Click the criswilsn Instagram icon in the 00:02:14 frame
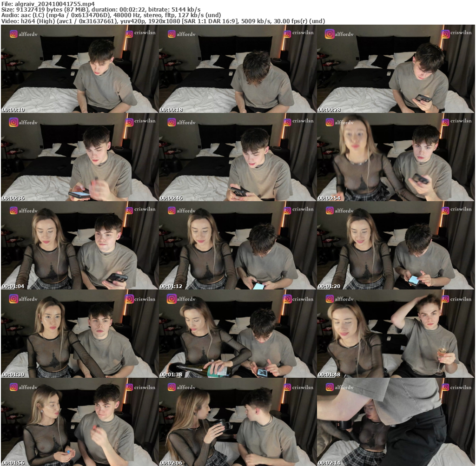The image size is (476, 466). 445,387
